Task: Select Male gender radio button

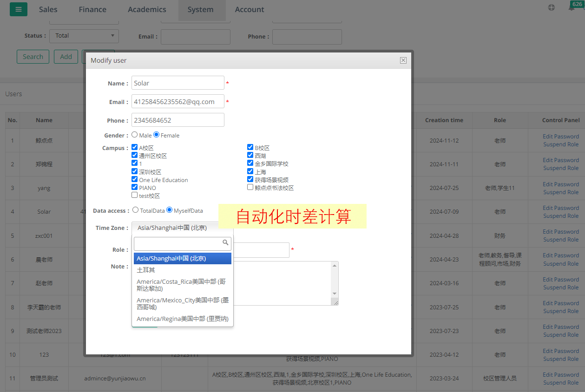Action: point(135,135)
